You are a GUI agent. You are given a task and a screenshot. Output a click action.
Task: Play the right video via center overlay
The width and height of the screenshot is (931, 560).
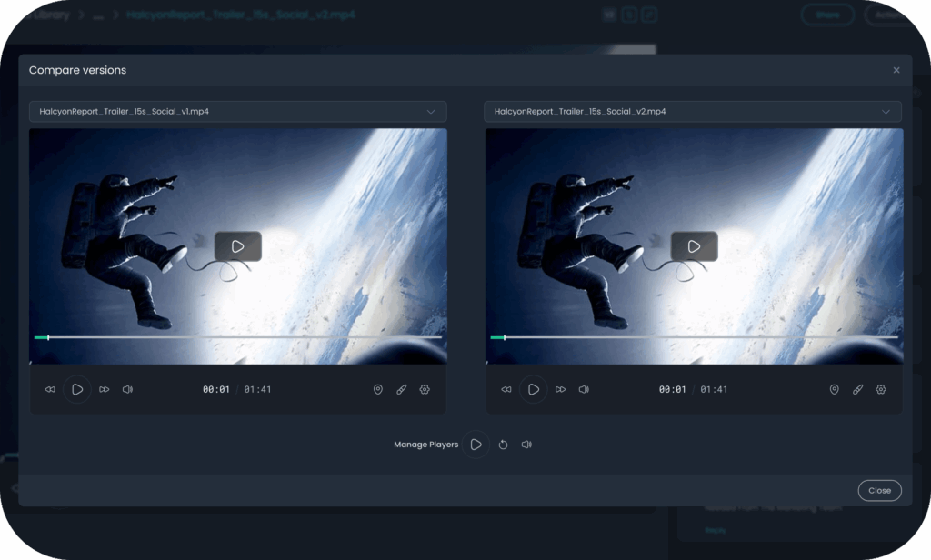click(x=694, y=246)
